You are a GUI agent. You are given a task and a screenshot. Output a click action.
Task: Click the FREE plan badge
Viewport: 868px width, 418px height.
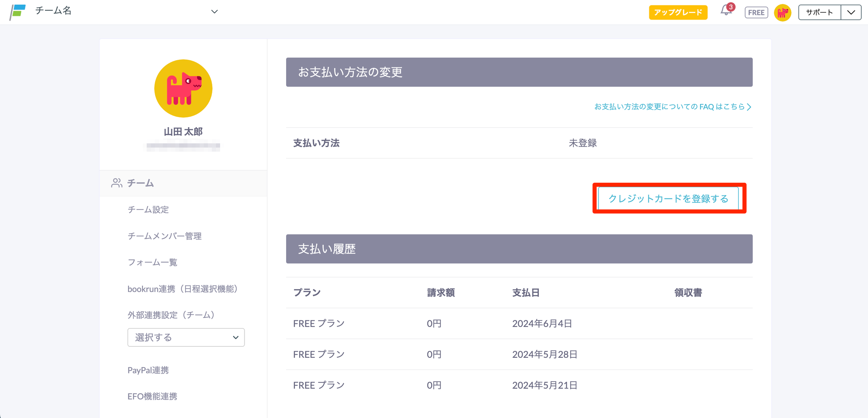[x=756, y=12]
